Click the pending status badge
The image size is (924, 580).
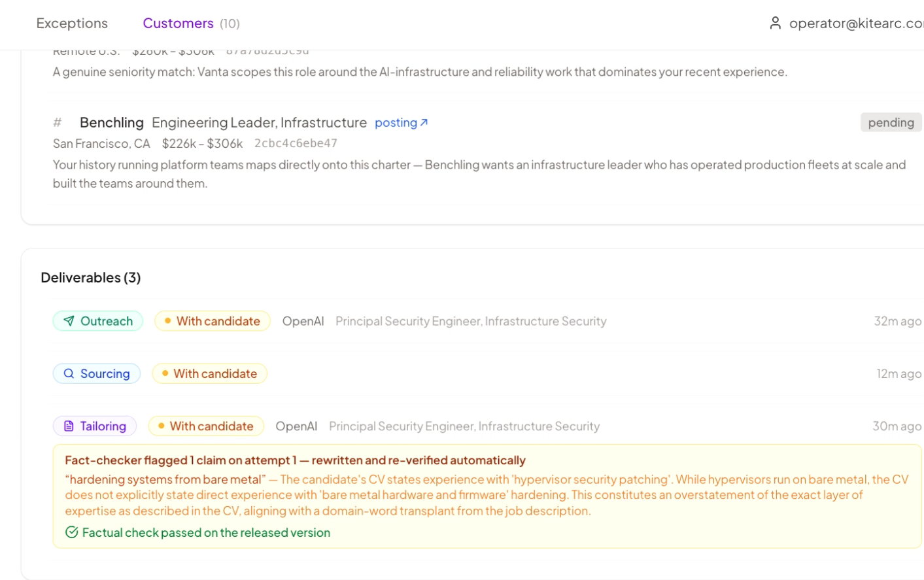891,122
